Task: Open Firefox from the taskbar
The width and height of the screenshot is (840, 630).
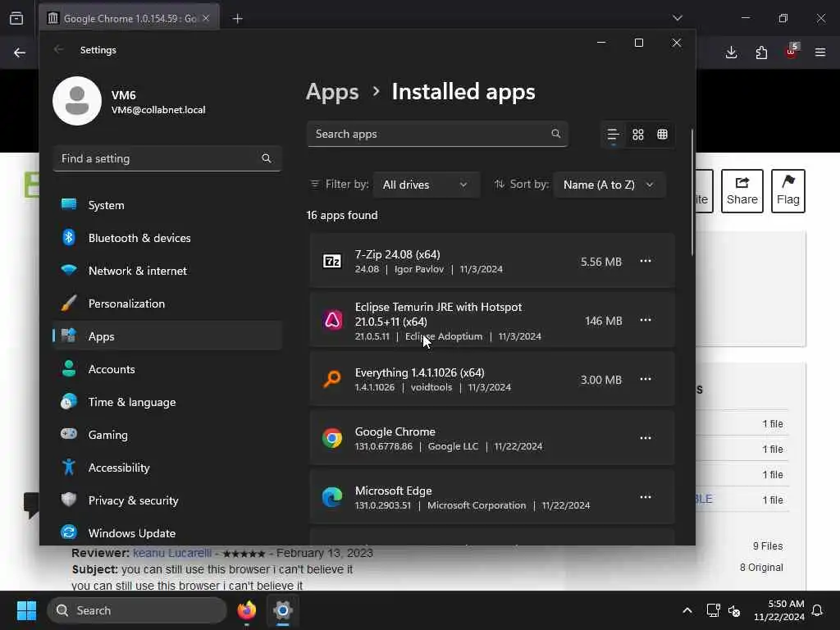Action: 247,610
